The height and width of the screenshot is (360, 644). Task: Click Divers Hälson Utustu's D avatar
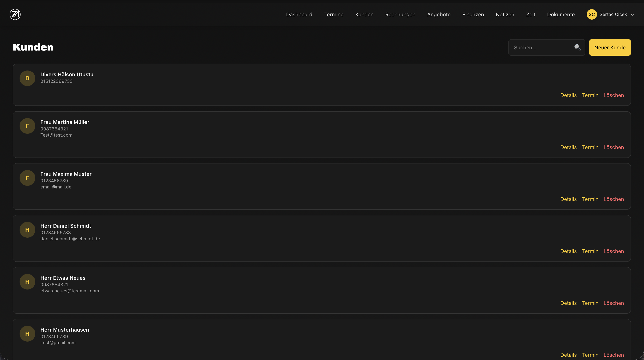coord(27,78)
